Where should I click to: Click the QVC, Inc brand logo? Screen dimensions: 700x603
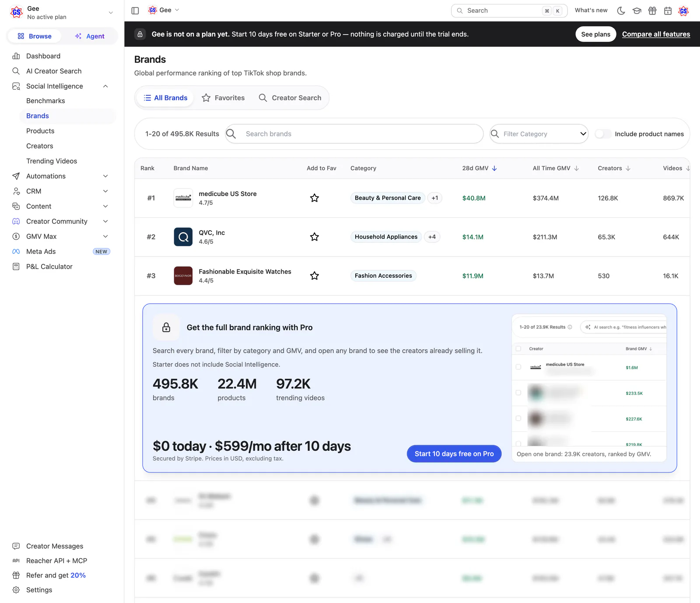(183, 237)
